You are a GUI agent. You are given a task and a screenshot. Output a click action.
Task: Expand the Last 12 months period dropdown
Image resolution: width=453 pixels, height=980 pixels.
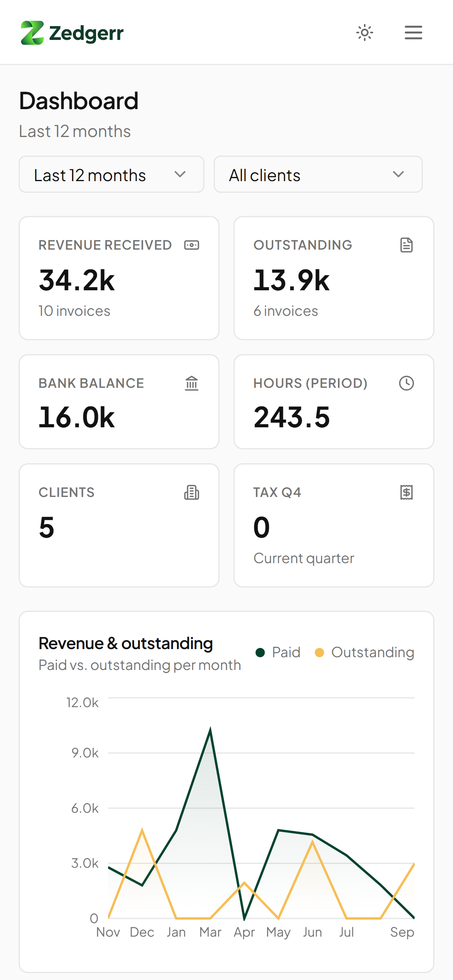pyautogui.click(x=112, y=175)
